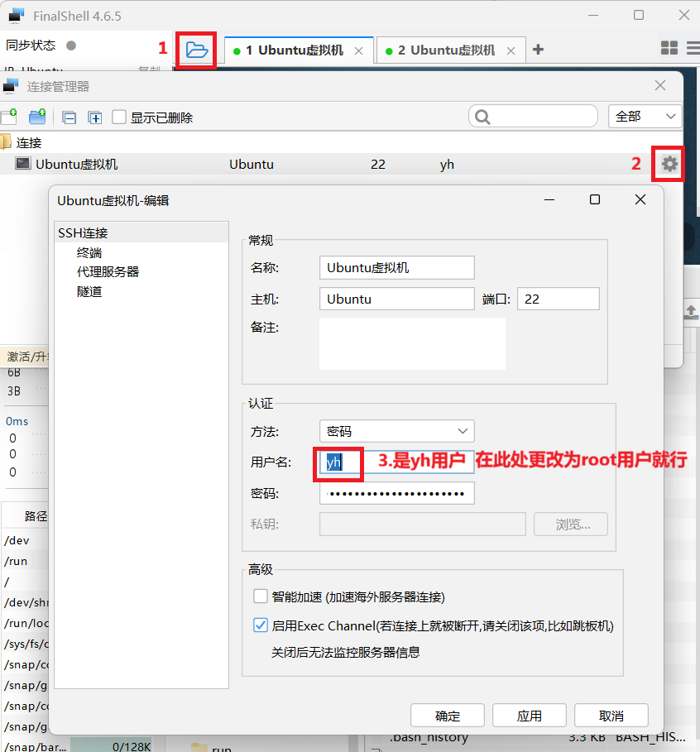Click the 端口 input field showing 22

559,299
